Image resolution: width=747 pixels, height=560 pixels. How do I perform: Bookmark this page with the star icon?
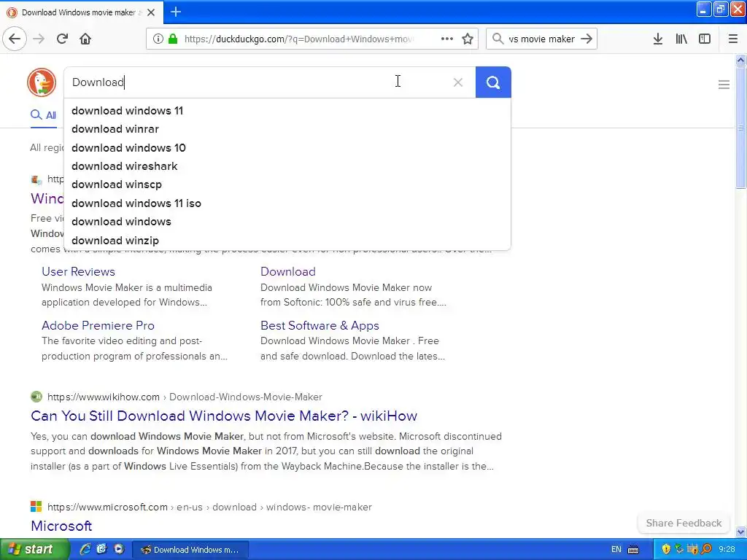468,39
